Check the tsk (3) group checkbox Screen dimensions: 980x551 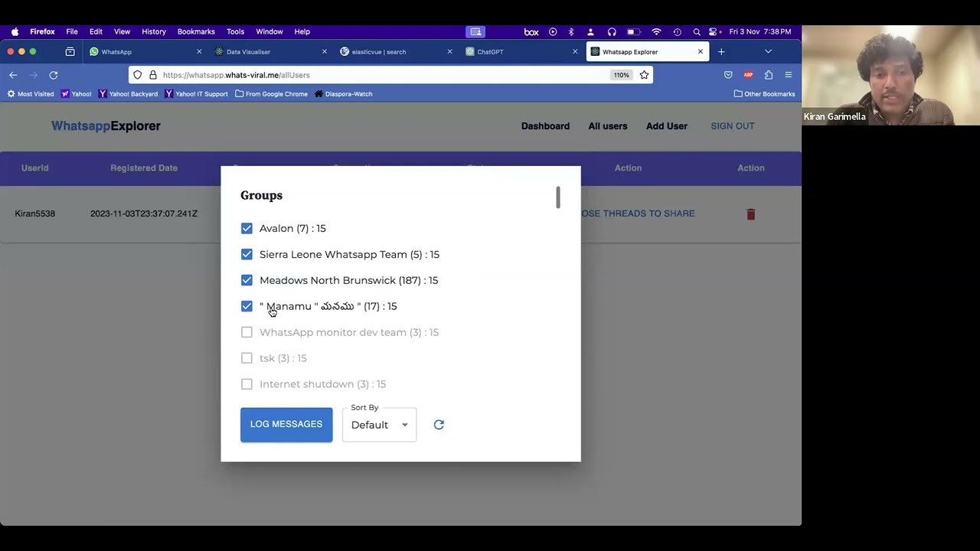(247, 358)
